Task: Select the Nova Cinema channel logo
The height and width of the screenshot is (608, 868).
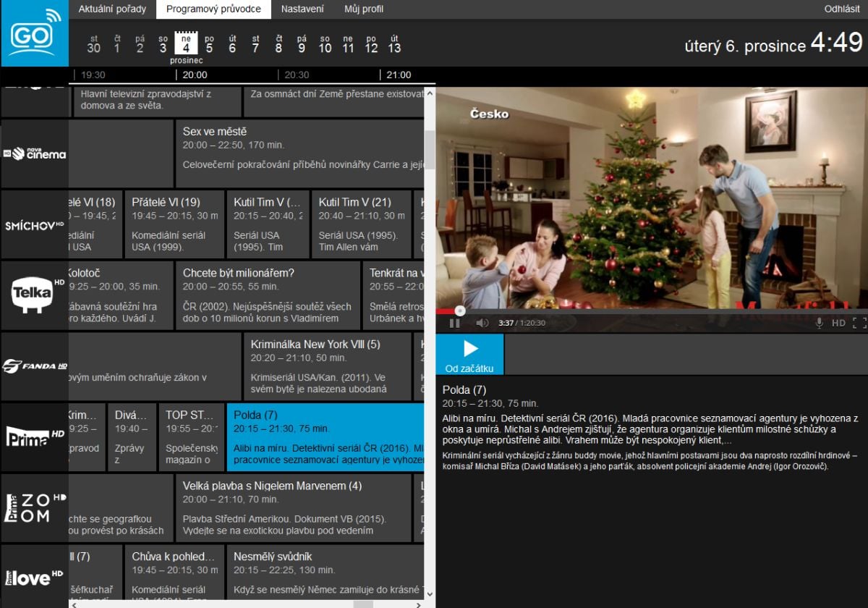Action: pos(35,153)
